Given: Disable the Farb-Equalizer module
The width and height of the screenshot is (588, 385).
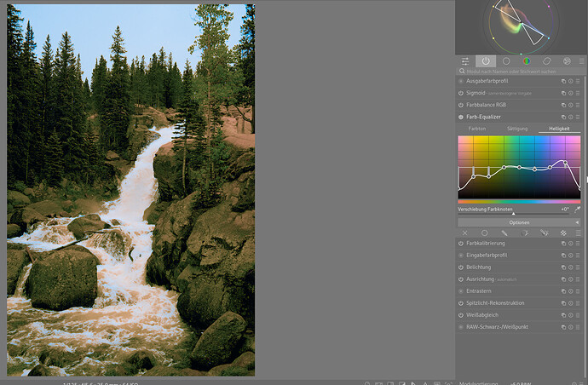Looking at the screenshot, I should tap(461, 116).
